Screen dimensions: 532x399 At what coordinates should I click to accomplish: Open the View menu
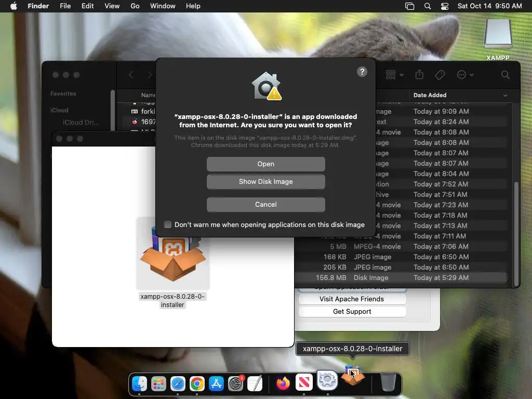point(112,6)
